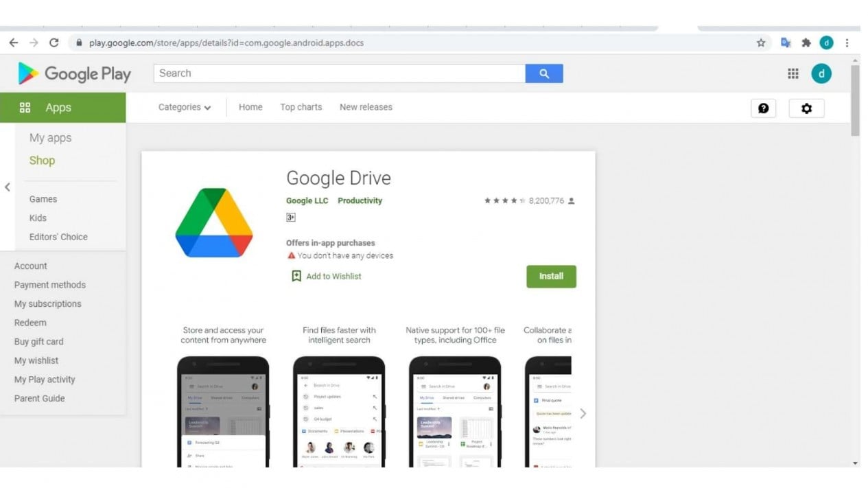This screenshot has height=488, width=868.
Task: Click the 3+ content rating badge
Action: click(291, 218)
